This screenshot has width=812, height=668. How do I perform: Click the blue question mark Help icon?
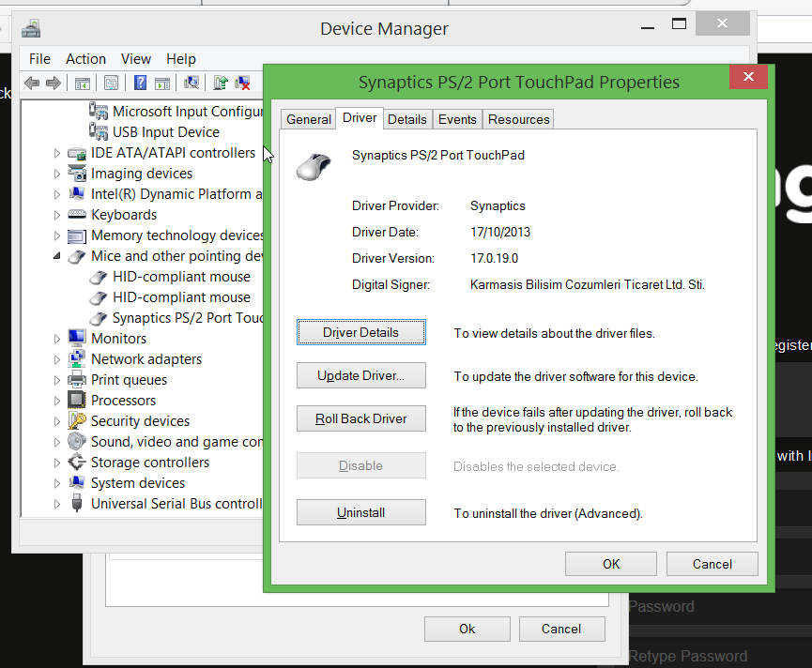(x=140, y=83)
